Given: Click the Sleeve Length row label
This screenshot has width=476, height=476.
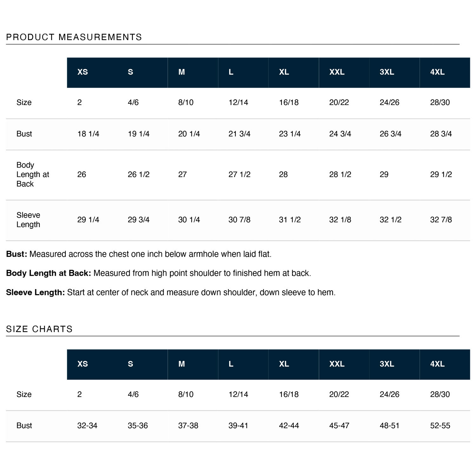Looking at the screenshot, I should pyautogui.click(x=28, y=220).
